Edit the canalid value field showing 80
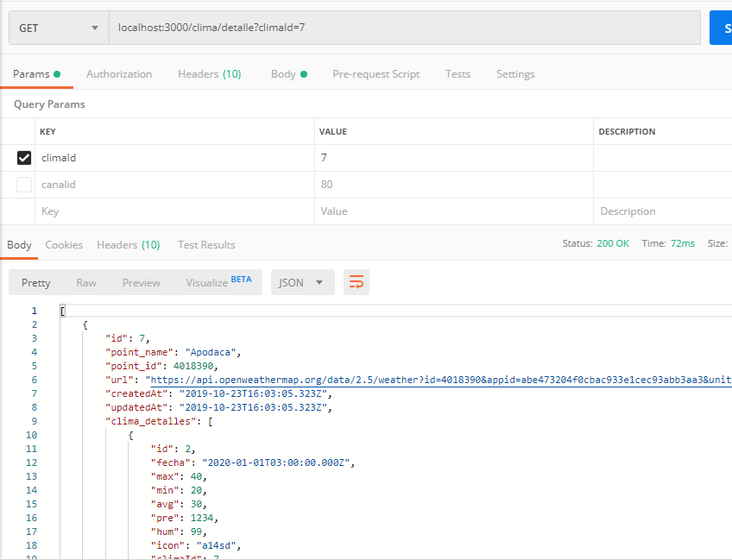732x560 pixels. [452, 185]
